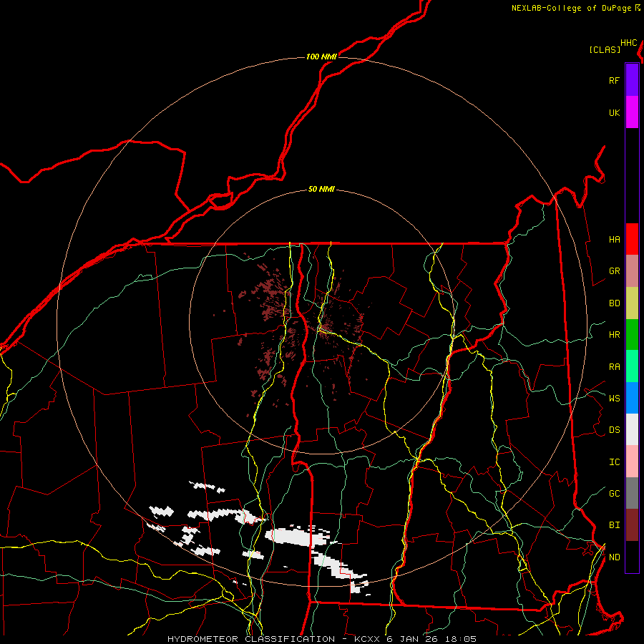Click the UK magenta legend swatch

coord(632,112)
